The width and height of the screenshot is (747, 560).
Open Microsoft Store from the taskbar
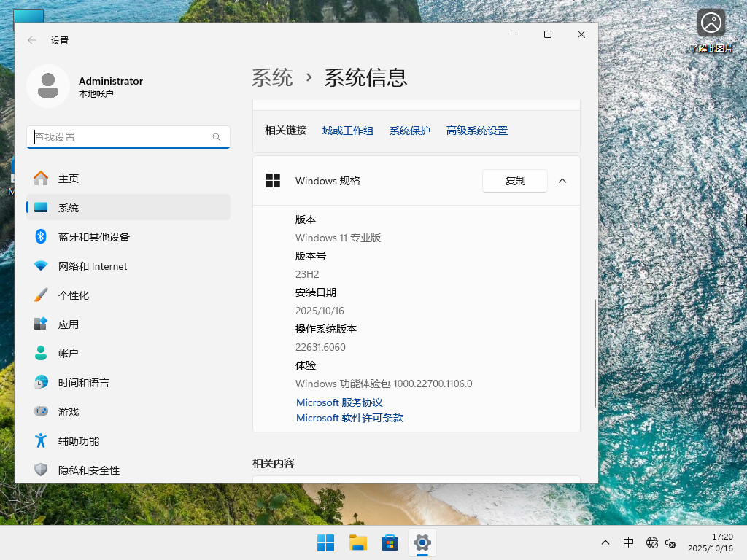tap(390, 542)
